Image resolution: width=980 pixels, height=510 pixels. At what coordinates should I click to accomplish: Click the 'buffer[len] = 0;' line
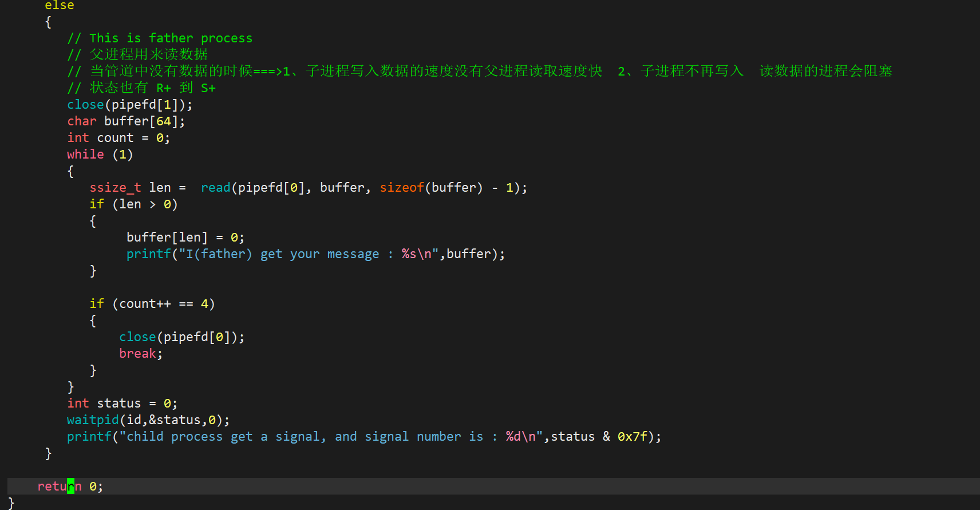(185, 238)
